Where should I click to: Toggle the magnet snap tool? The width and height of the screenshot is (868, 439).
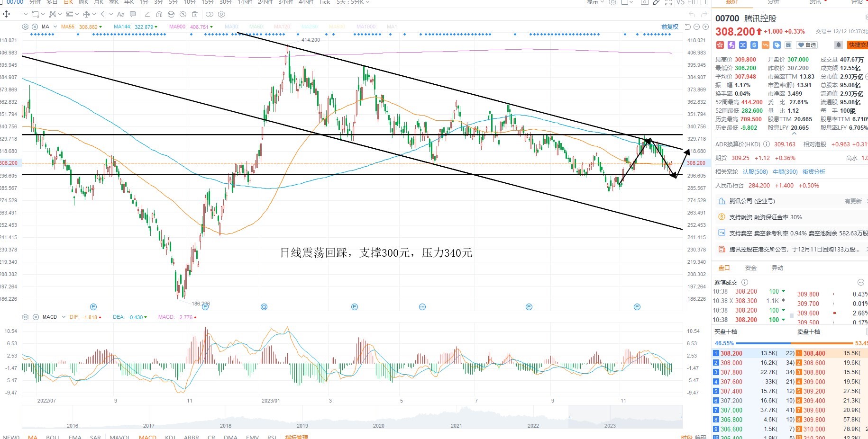(x=159, y=14)
